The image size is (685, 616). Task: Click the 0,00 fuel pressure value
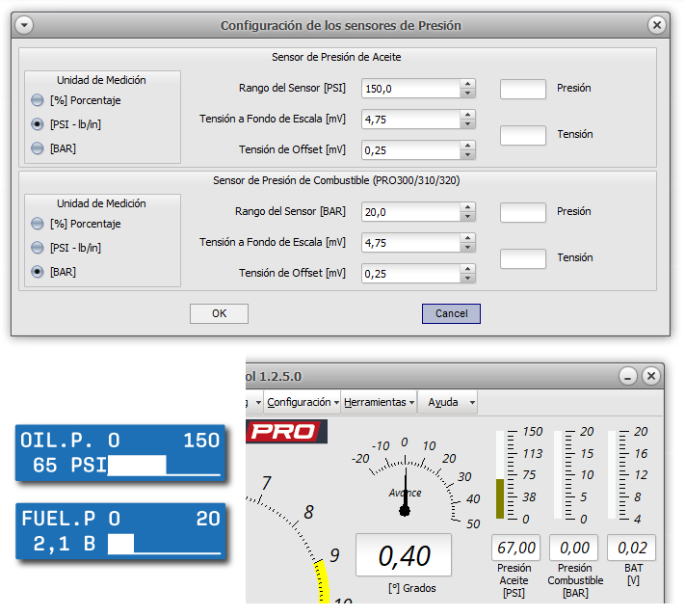573,548
